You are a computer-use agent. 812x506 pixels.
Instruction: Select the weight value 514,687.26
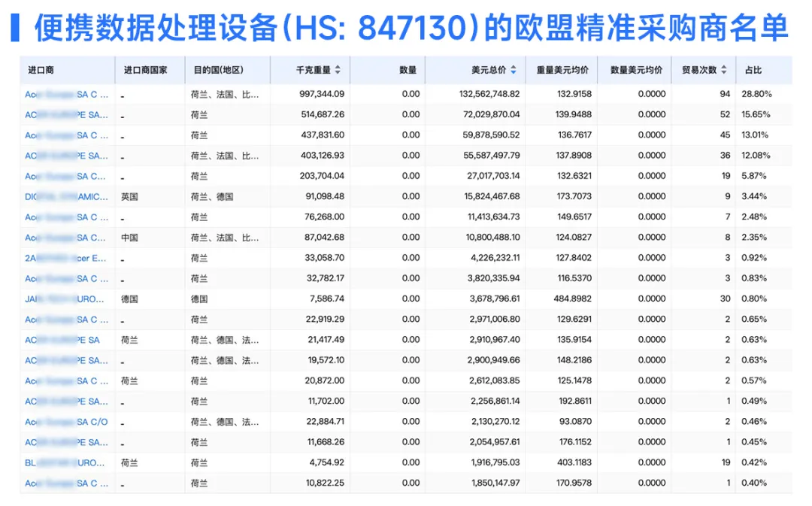323,114
